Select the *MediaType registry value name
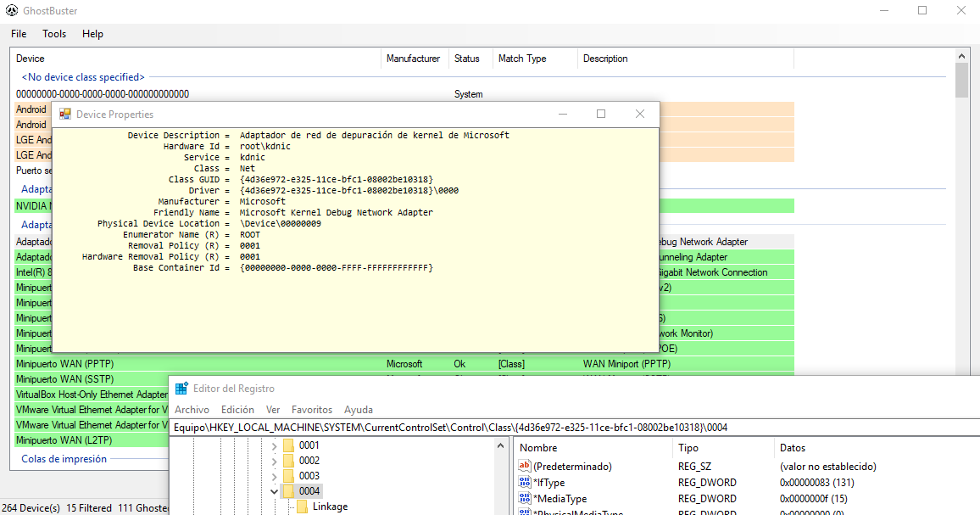 click(x=560, y=499)
